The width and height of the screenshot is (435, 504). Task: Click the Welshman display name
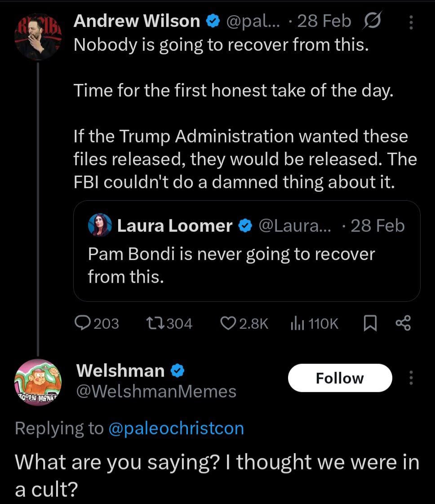[x=120, y=371]
